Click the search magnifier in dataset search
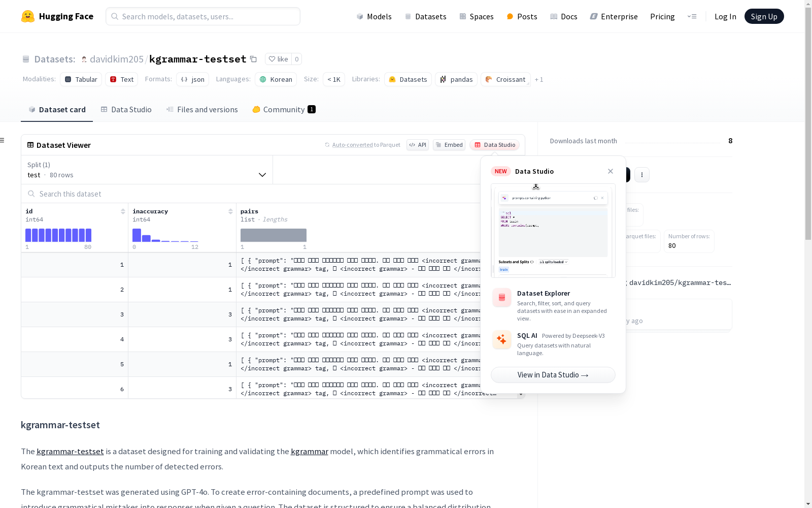Image resolution: width=812 pixels, height=508 pixels. [x=31, y=194]
